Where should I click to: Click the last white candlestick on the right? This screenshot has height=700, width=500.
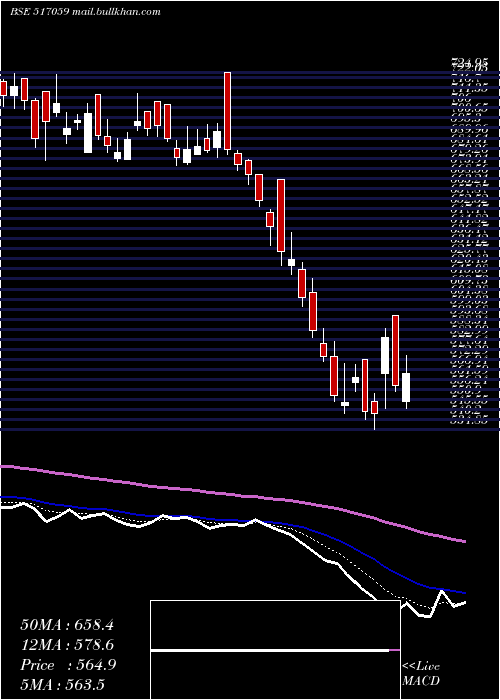406,388
